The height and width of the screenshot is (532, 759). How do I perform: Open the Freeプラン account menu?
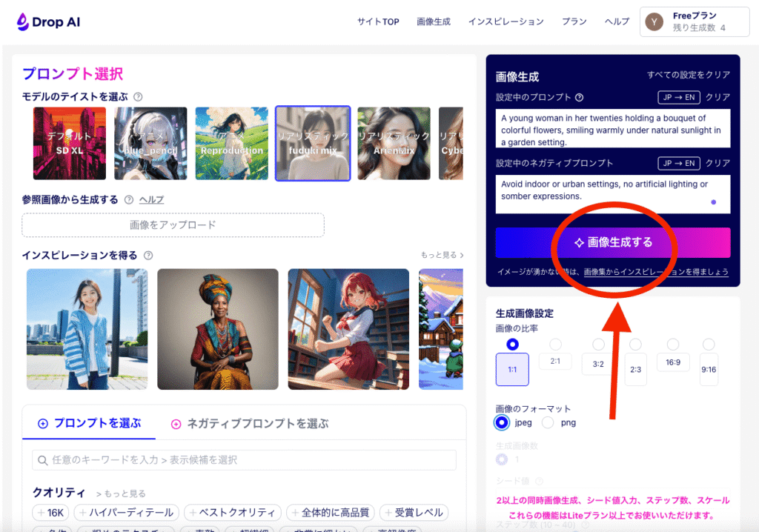[x=695, y=21]
